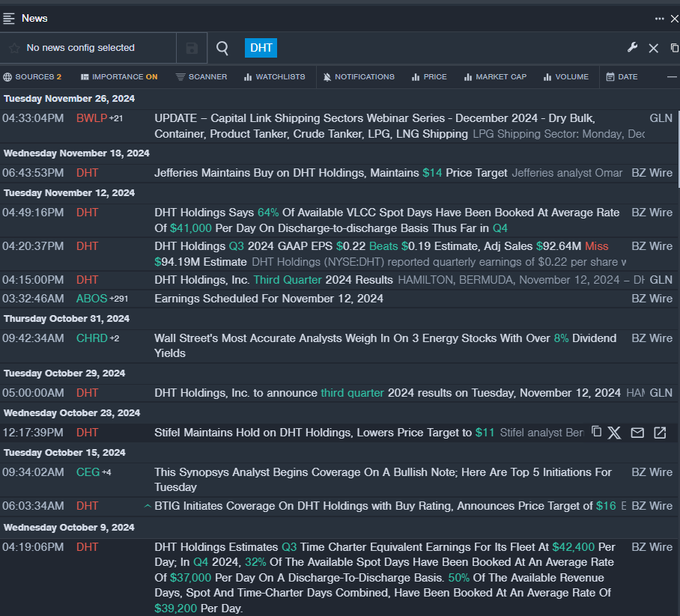
Task: Open settings with the wrench icon
Action: click(x=632, y=48)
